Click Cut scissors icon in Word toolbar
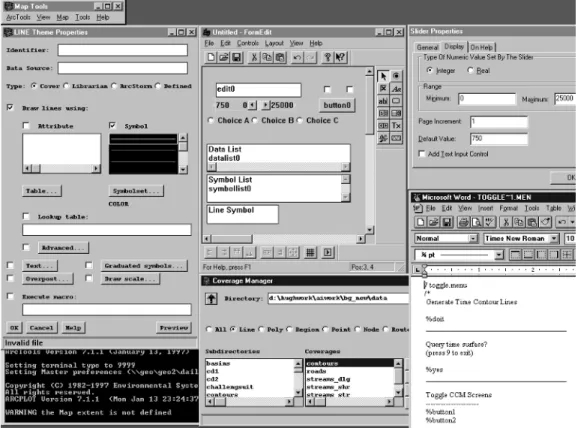Screen dimensions: 578x428 506,222
